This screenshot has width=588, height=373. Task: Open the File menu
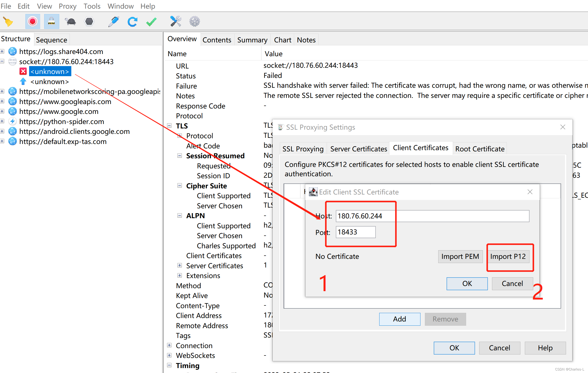pos(6,6)
